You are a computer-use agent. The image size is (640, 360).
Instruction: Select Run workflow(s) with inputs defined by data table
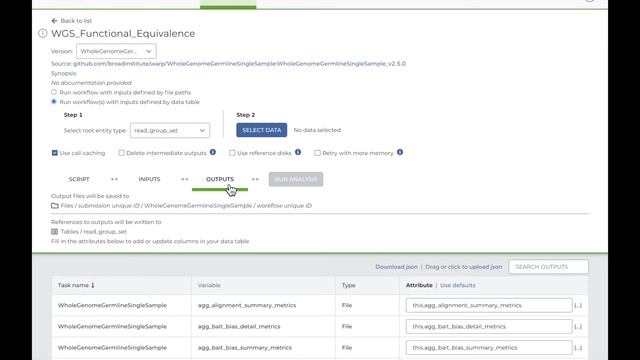click(54, 102)
